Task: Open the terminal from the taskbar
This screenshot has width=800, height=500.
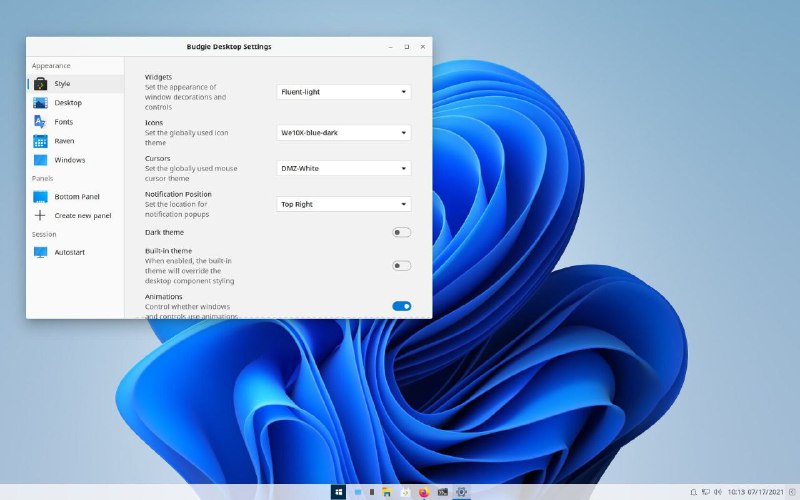Action: coord(443,492)
